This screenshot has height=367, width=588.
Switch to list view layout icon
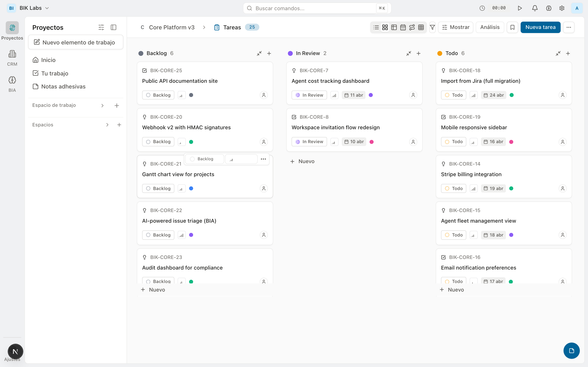(376, 27)
